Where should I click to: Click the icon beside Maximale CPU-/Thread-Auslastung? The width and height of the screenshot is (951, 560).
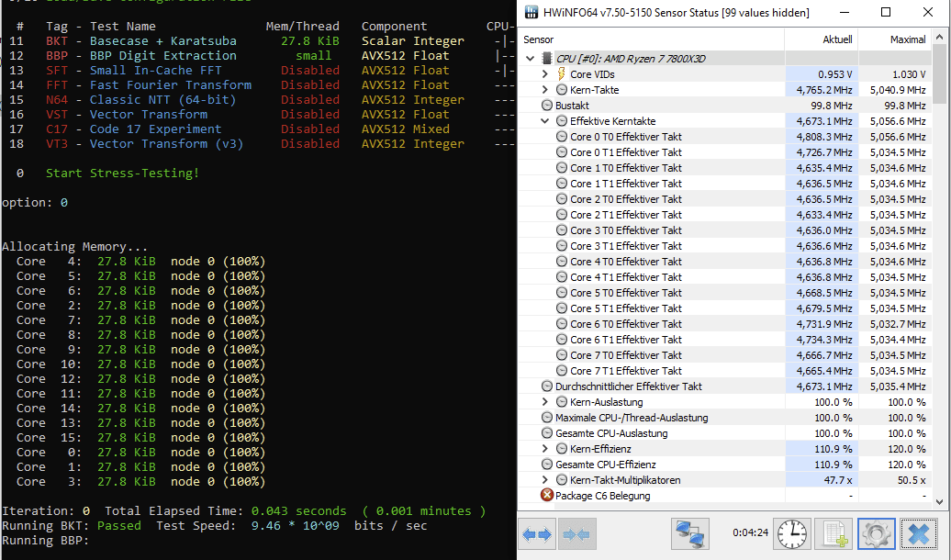[x=547, y=418]
